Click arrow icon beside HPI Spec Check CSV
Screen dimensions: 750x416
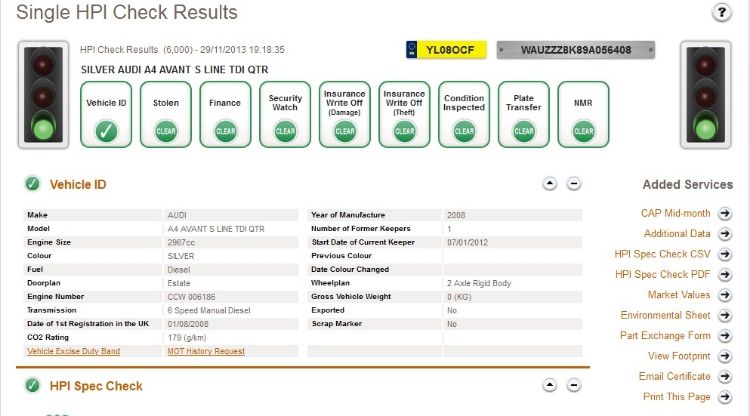click(725, 254)
